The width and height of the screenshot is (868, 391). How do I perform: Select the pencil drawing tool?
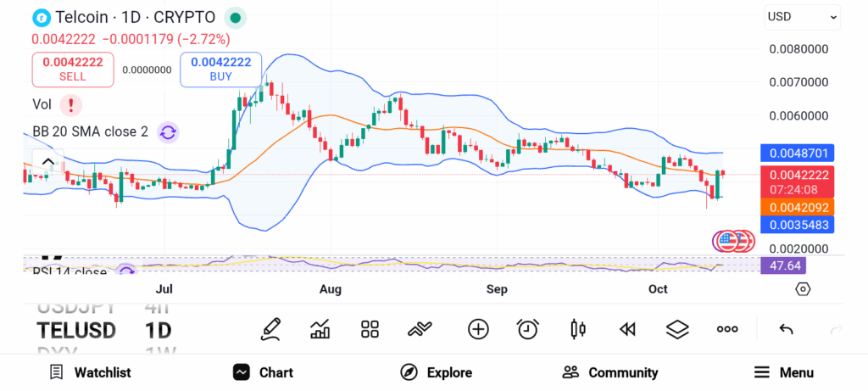[271, 328]
